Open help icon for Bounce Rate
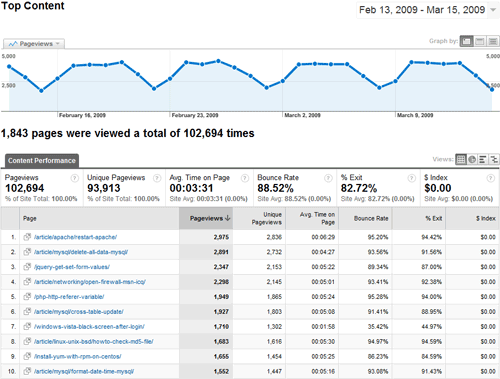Viewport: 500px width, 379px height. tap(328, 178)
